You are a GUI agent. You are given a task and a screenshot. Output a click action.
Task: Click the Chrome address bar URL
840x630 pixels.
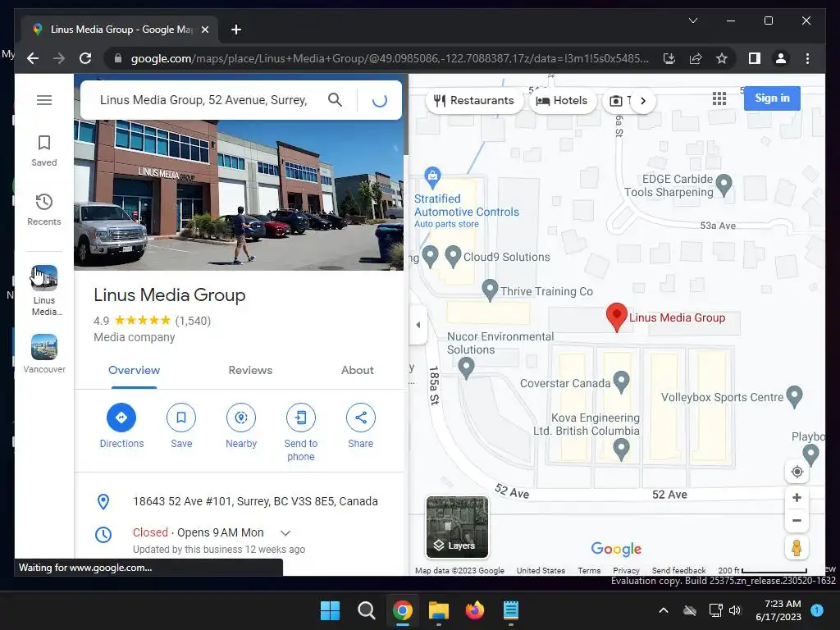click(389, 58)
